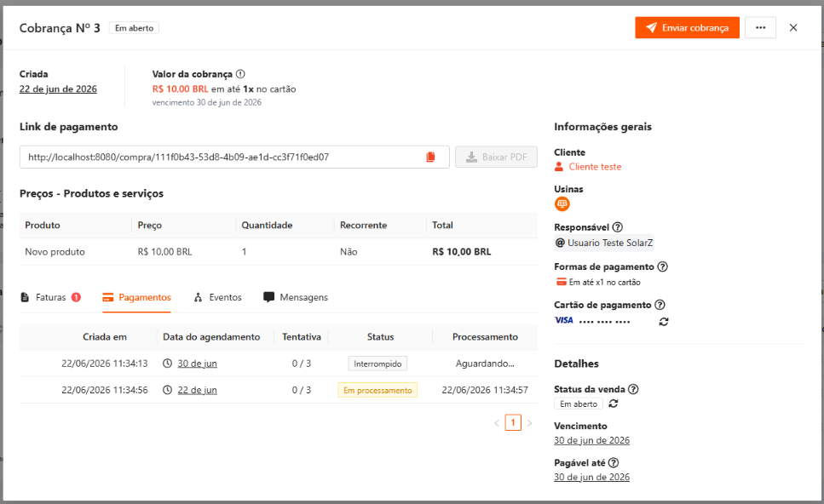Select the Pagamentos tab

[136, 297]
